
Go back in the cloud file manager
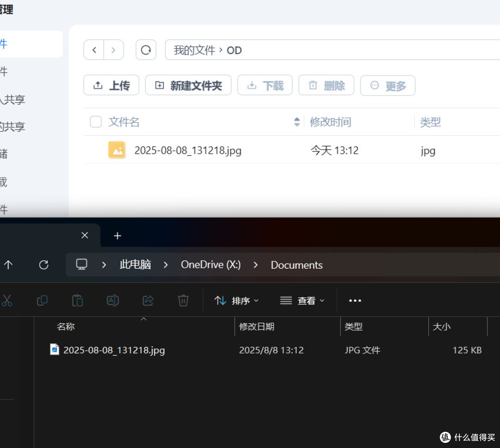point(94,50)
